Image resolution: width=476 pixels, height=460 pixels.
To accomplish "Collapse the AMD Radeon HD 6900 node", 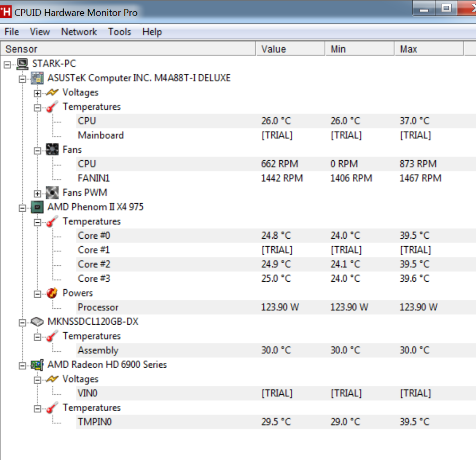I will 22,366.
